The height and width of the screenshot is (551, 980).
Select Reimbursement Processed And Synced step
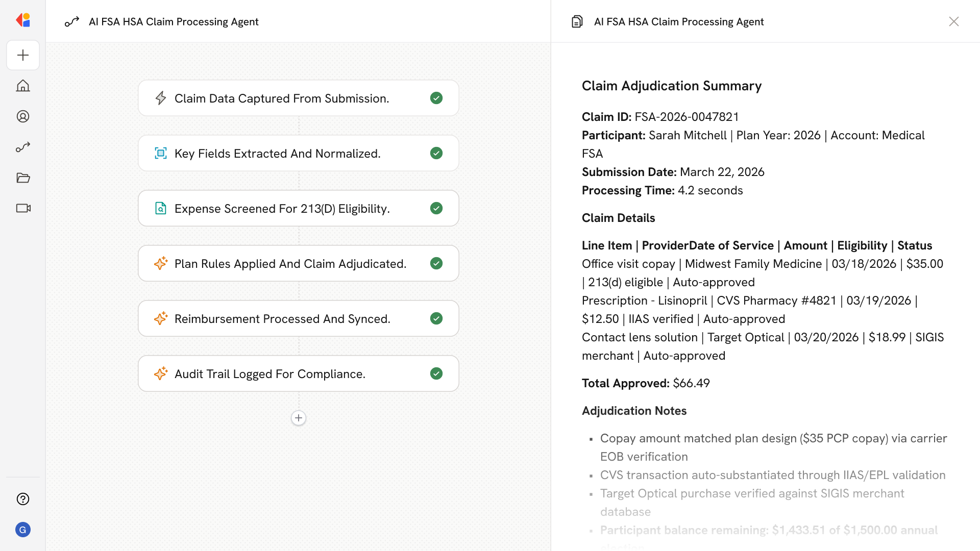(x=282, y=319)
